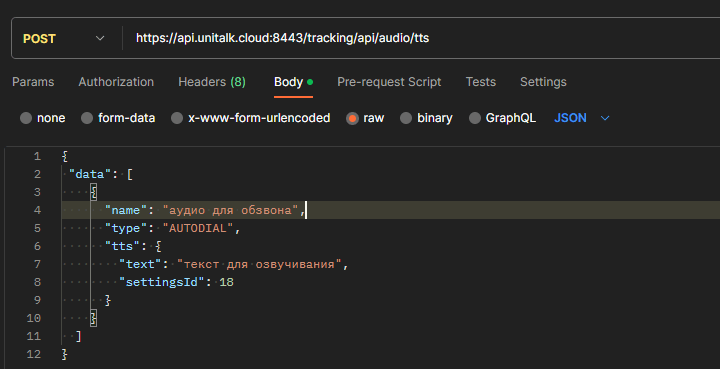Select the raw body radio button

pyautogui.click(x=352, y=118)
